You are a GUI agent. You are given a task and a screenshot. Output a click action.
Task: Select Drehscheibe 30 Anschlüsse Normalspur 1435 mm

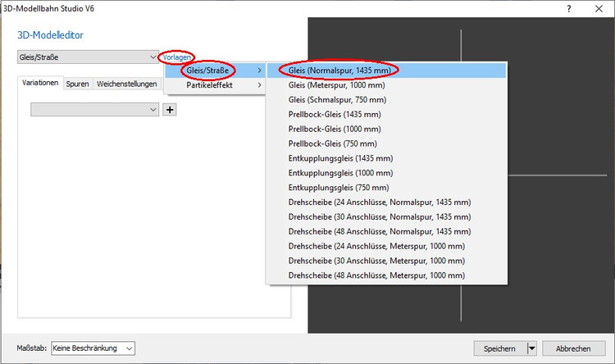pos(386,217)
